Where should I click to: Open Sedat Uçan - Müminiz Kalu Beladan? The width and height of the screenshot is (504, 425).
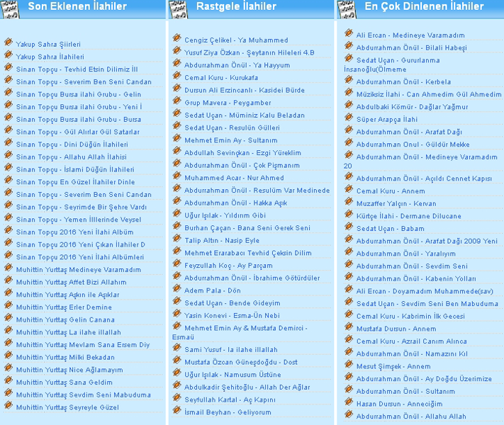245,115
